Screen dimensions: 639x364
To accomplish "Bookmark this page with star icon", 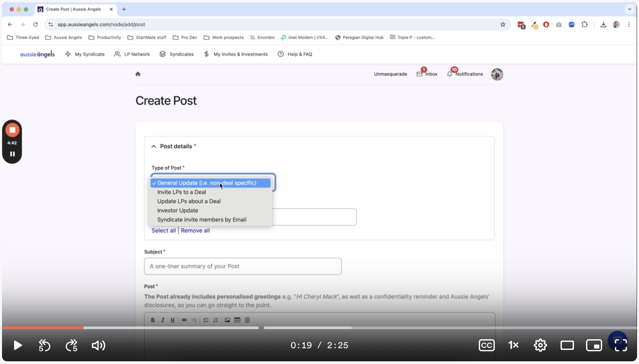I will (503, 24).
